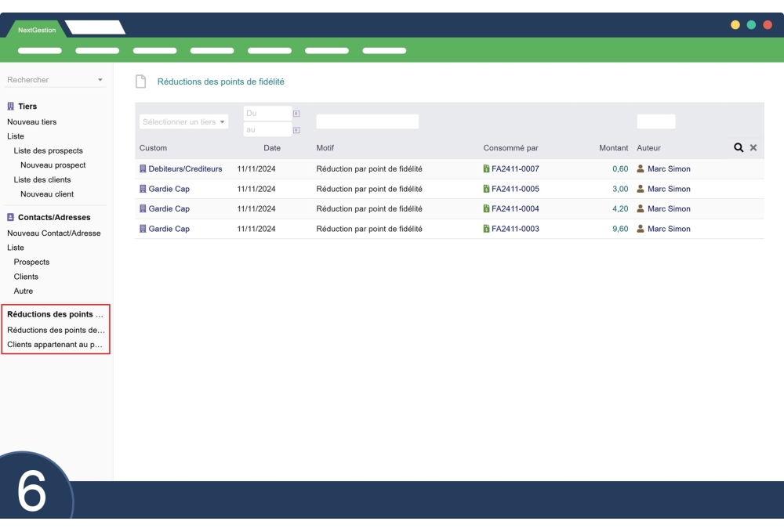Open invoice link FA2411-0003

click(x=515, y=229)
